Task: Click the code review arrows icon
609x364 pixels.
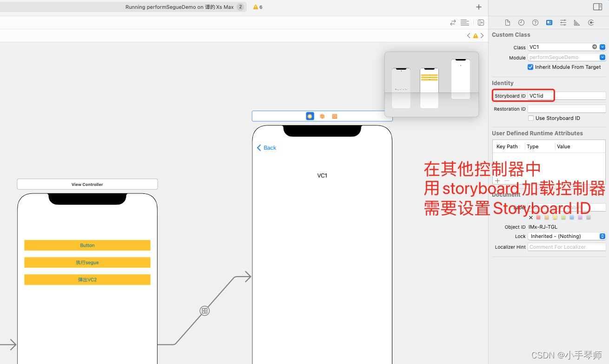Action: [x=453, y=22]
